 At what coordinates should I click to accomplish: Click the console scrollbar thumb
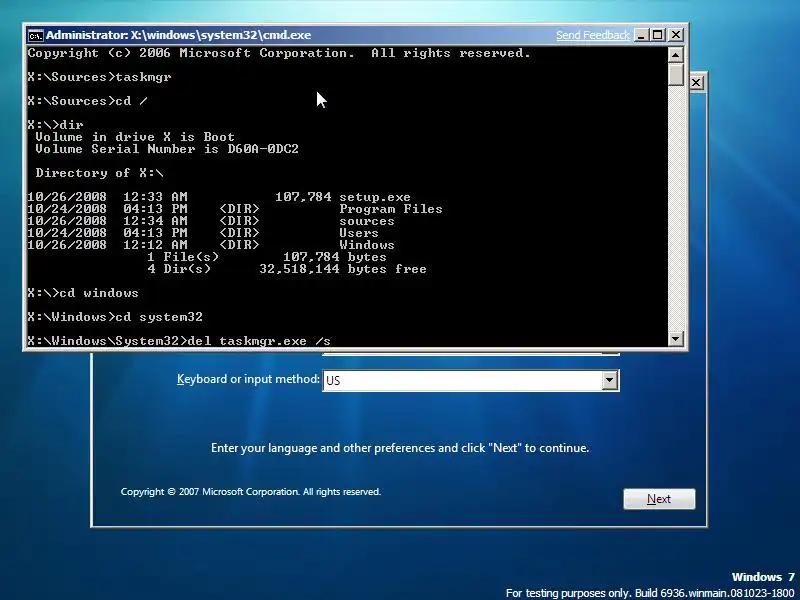point(676,74)
